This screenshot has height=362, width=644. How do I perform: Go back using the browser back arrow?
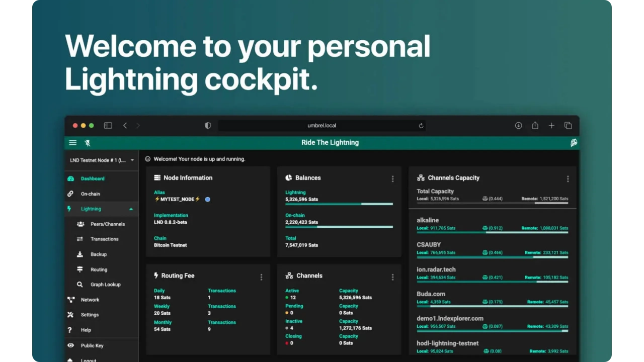click(125, 126)
